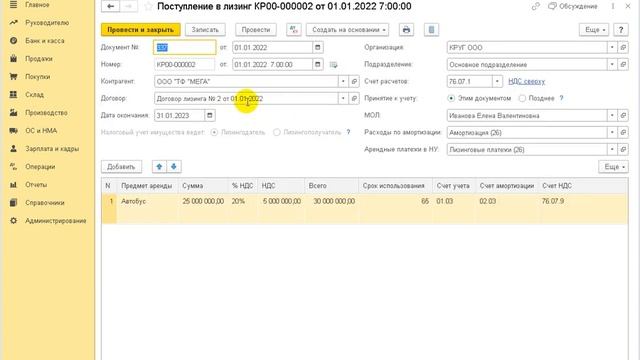Open Зарплата и кадры section
This screenshot has height=360, width=640.
[52, 149]
